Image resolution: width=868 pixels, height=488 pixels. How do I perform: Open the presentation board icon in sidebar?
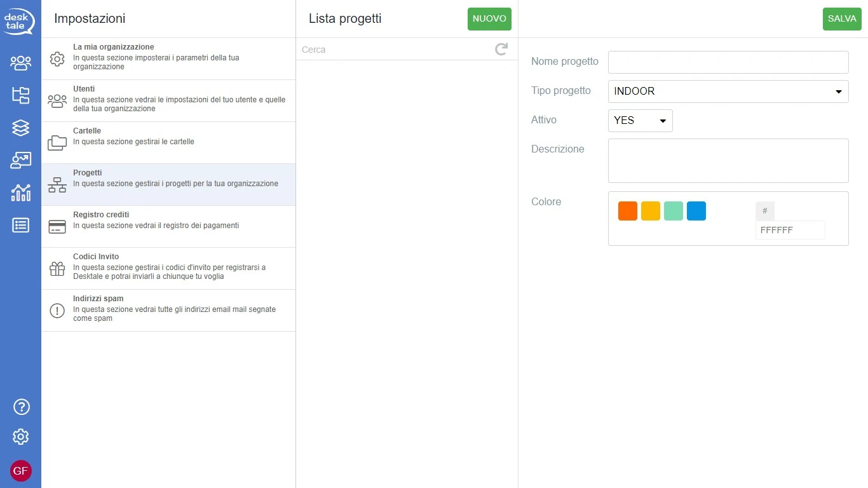click(x=20, y=160)
